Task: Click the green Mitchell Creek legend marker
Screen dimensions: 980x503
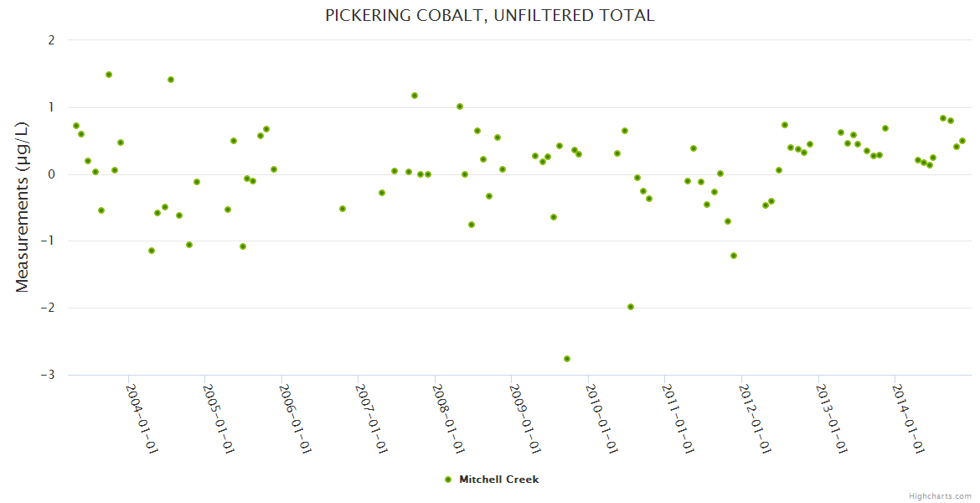Action: [448, 480]
